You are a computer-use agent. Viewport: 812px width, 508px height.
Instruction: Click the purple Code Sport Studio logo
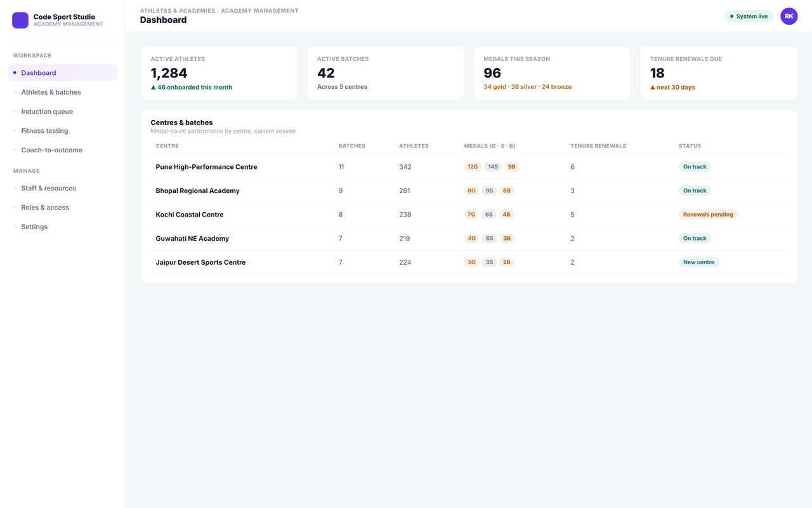20,20
